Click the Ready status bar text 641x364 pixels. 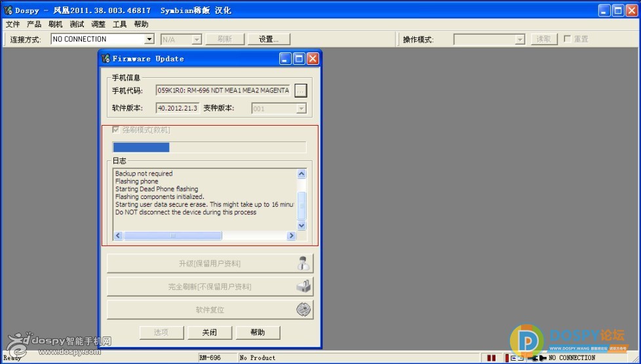(x=12, y=358)
